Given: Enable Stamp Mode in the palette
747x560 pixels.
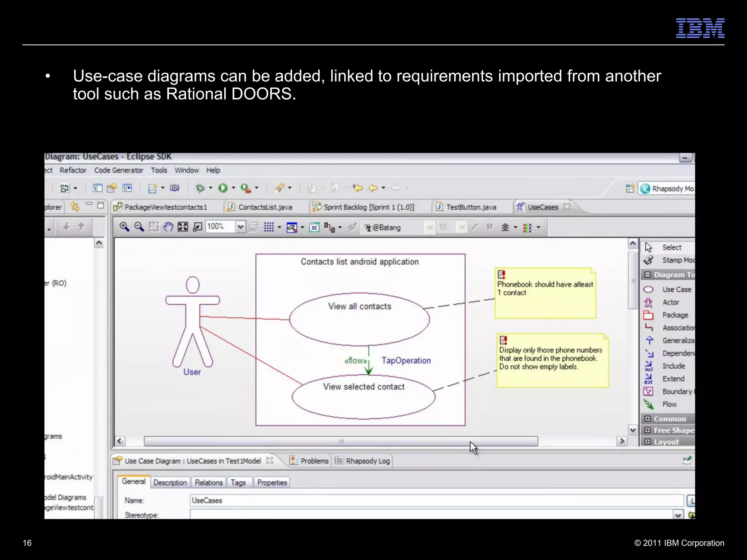Looking at the screenshot, I should coord(669,260).
